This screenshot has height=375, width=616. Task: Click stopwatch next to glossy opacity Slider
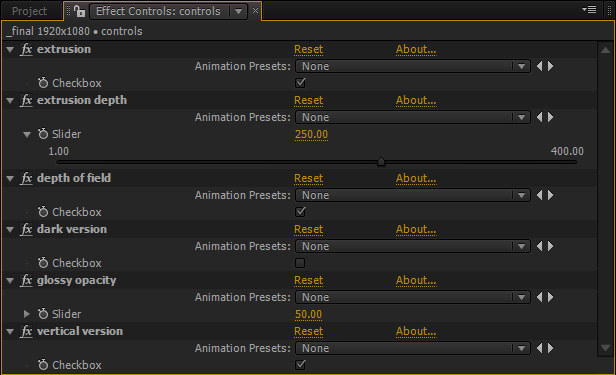(x=43, y=314)
